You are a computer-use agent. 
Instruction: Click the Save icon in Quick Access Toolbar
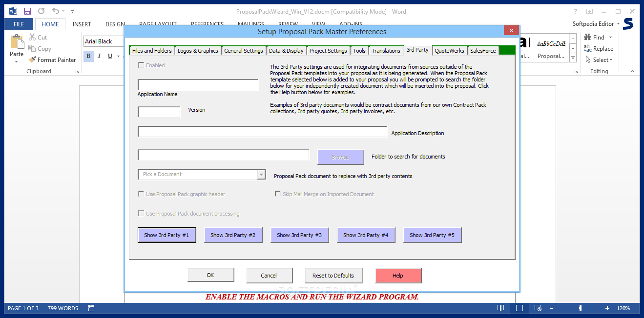tap(27, 11)
